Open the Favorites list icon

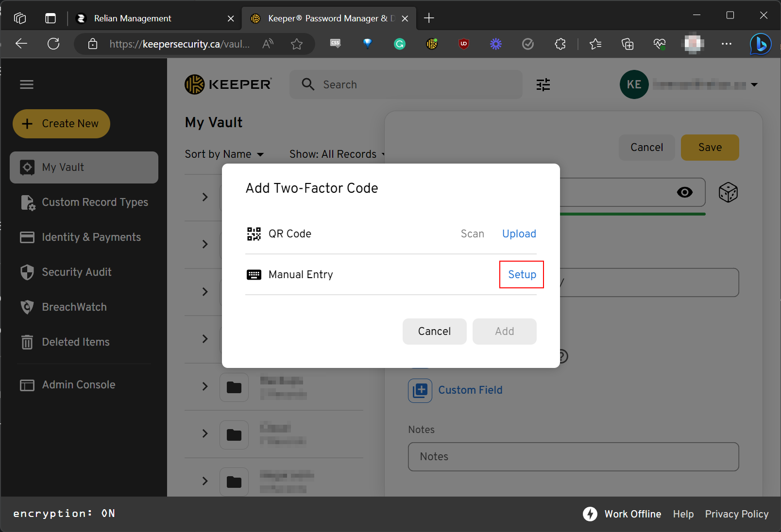pos(595,44)
